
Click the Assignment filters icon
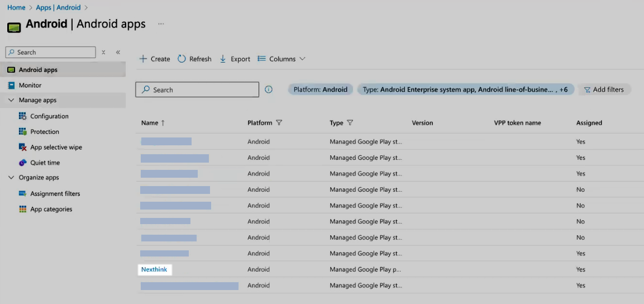[22, 193]
